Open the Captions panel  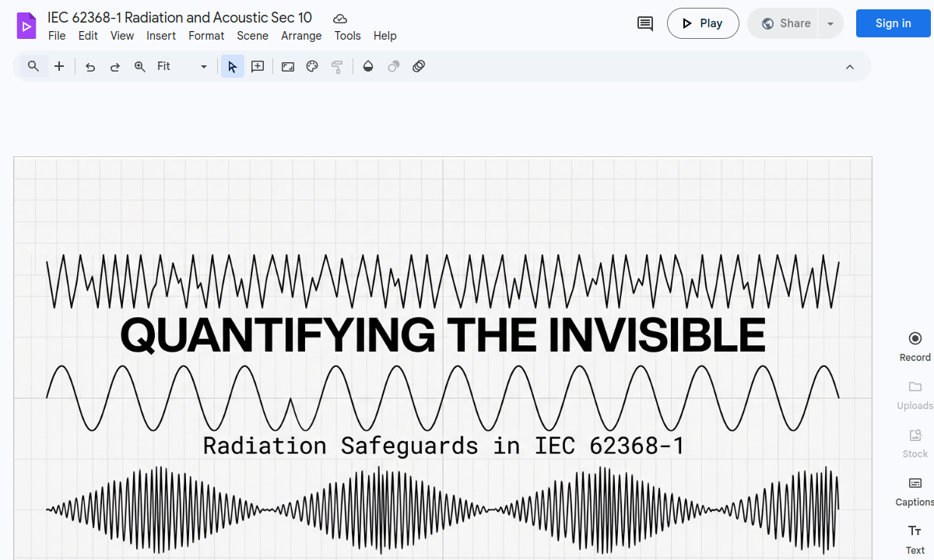[914, 483]
